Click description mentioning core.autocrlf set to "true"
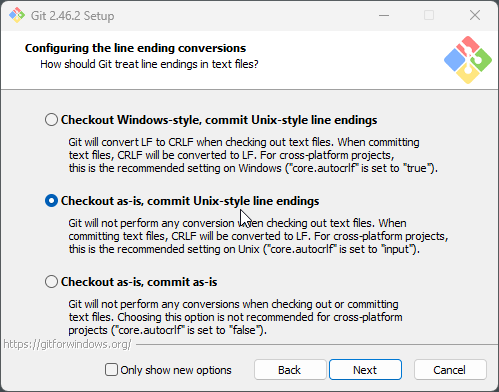This screenshot has height=392, width=499. point(253,155)
